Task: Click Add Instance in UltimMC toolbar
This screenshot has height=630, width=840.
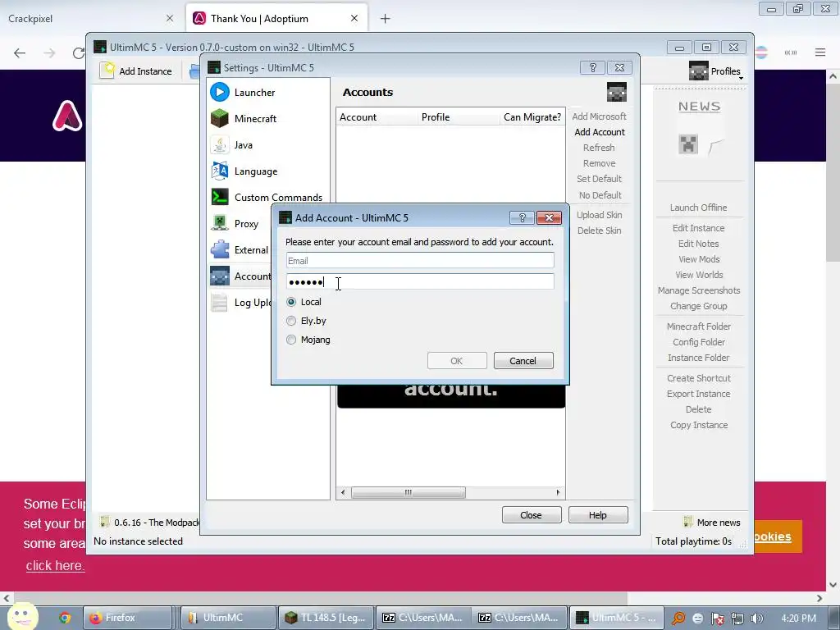Action: click(136, 71)
